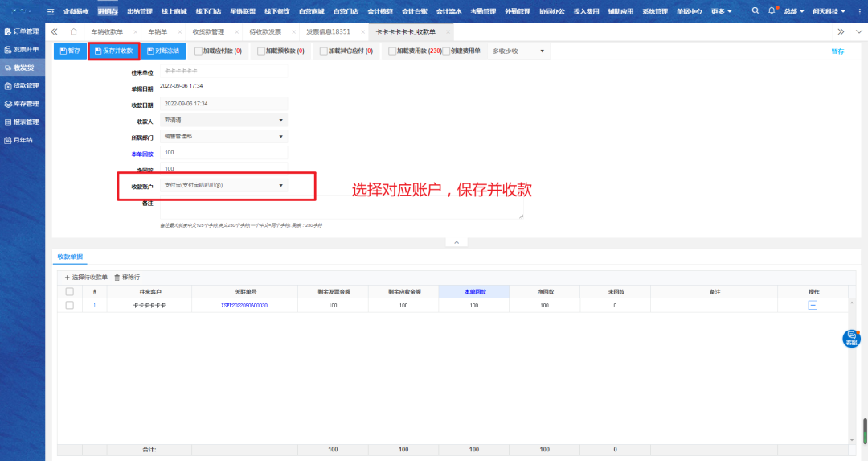Click the 保存并收款 button
This screenshot has height=461, width=868.
[x=113, y=51]
